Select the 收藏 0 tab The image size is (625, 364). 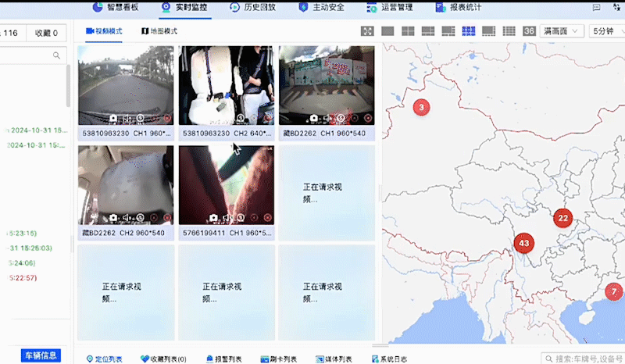(x=46, y=33)
